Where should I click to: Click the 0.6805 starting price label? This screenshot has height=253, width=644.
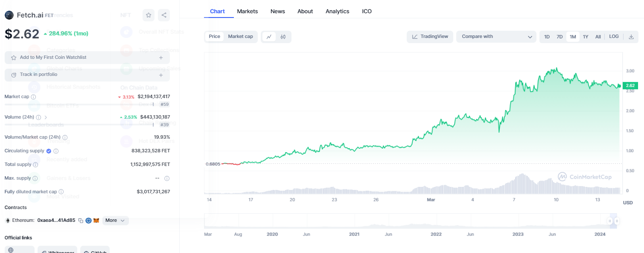(213, 164)
